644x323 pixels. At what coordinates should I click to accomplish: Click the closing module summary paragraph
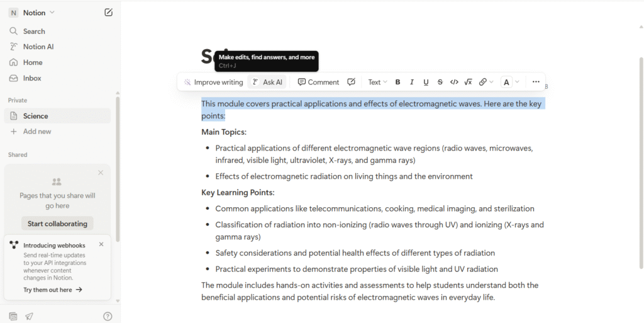coord(370,292)
